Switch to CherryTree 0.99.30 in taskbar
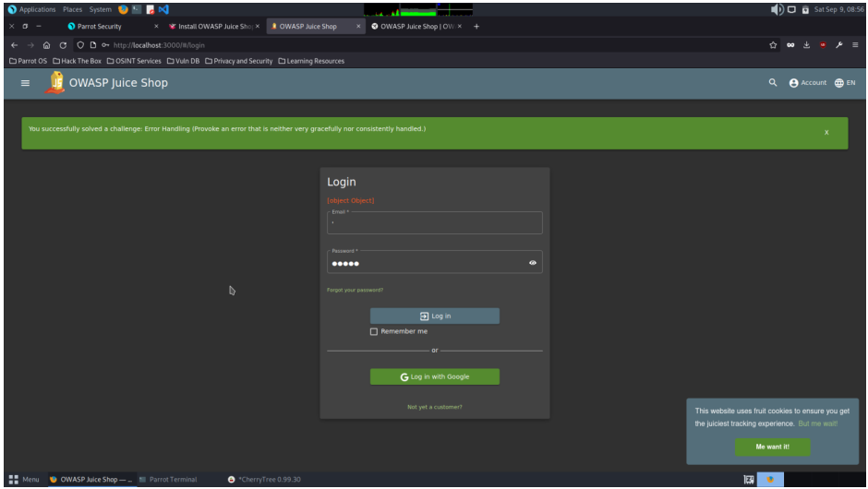This screenshot has height=489, width=868. coord(265,480)
